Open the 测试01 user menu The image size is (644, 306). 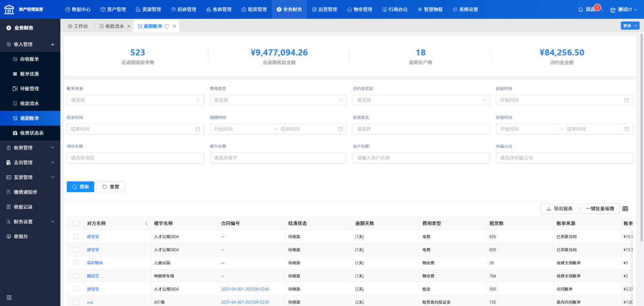tap(623, 9)
